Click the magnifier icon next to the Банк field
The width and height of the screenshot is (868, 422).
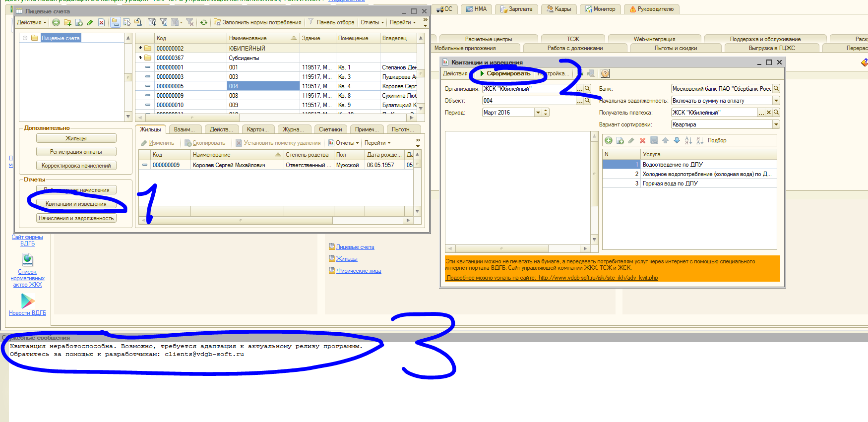coord(776,89)
